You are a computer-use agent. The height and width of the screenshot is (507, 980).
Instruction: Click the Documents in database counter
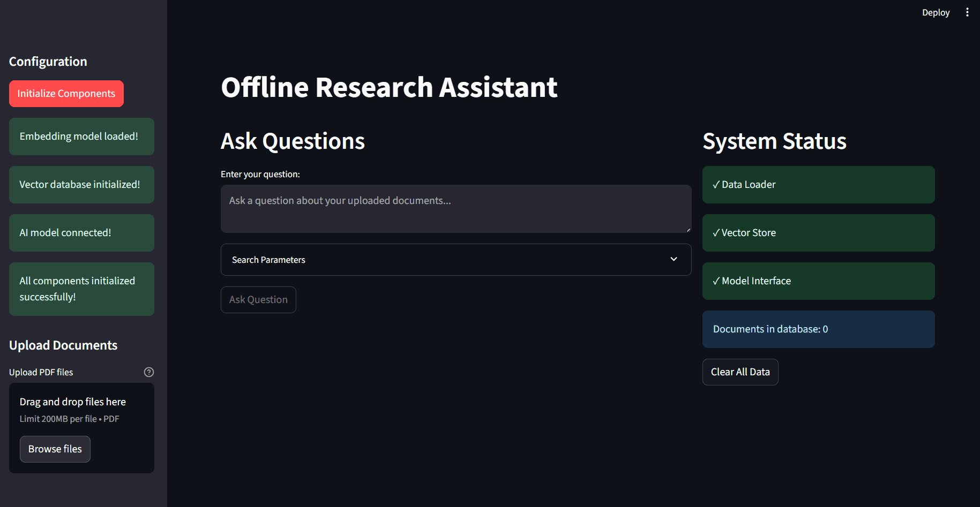[x=769, y=329]
